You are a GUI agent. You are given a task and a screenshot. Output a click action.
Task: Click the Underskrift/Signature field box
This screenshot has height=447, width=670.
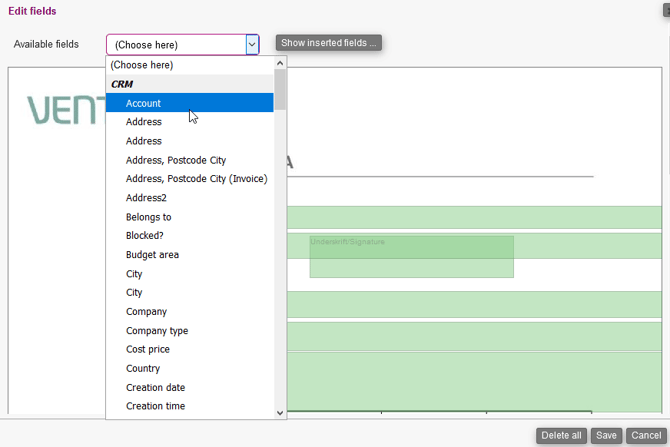tap(411, 257)
